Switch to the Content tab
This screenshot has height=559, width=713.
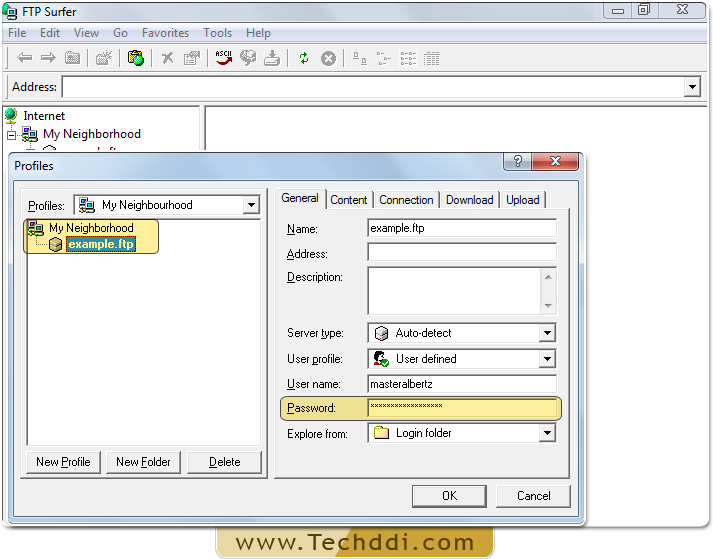pos(349,200)
